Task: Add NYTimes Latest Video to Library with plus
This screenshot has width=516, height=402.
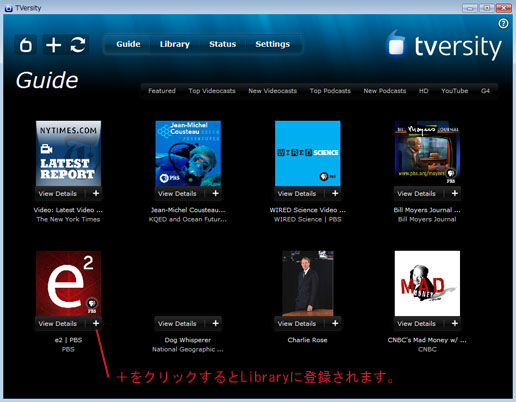Action: 96,193
